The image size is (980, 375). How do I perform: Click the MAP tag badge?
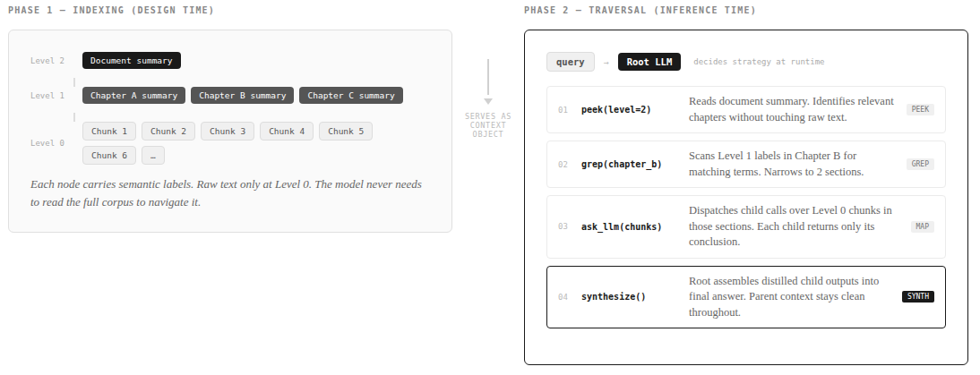coord(922,226)
